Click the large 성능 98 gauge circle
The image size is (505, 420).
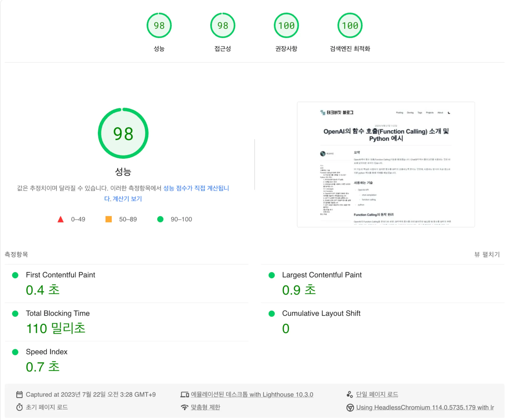click(x=123, y=133)
